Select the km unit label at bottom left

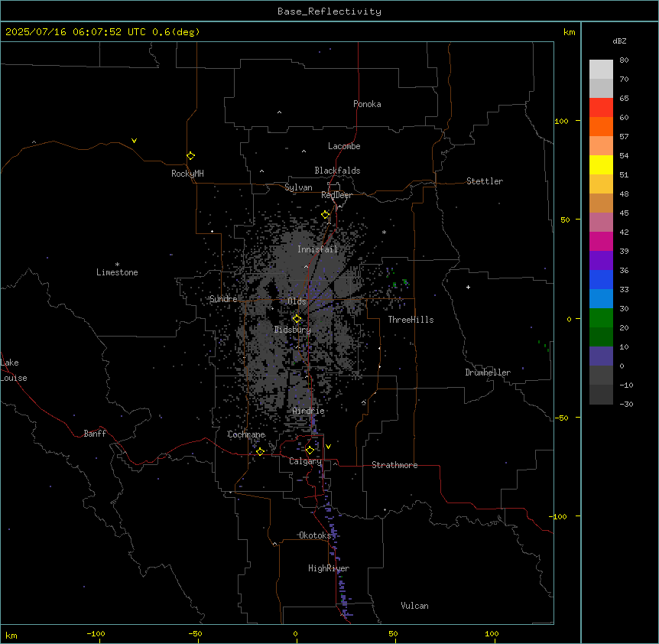coord(11,635)
